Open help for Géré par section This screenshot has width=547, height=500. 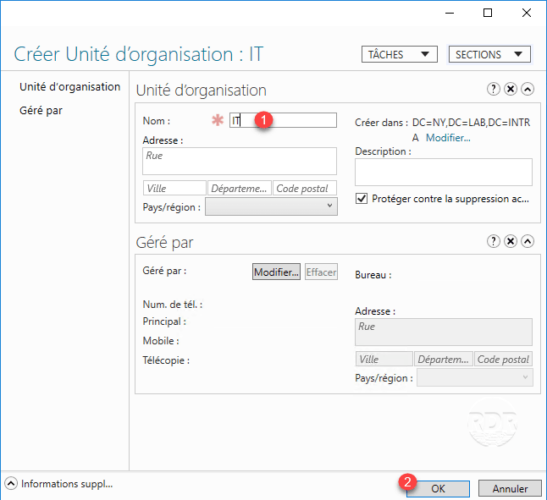[x=493, y=241]
